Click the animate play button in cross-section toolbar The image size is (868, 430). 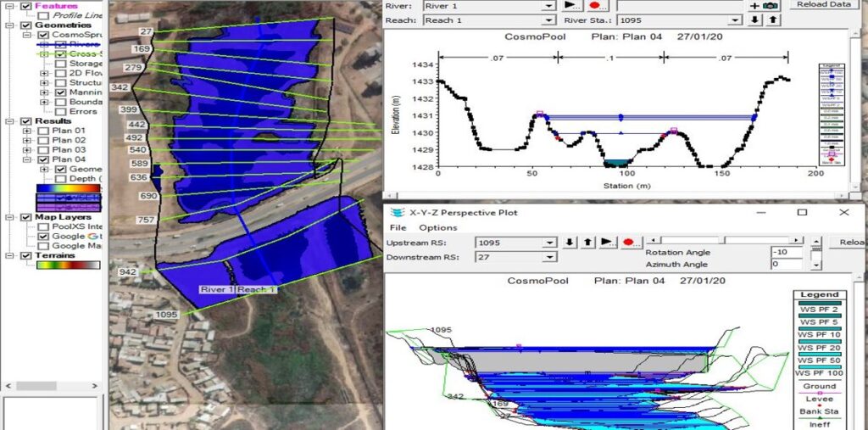(571, 4)
